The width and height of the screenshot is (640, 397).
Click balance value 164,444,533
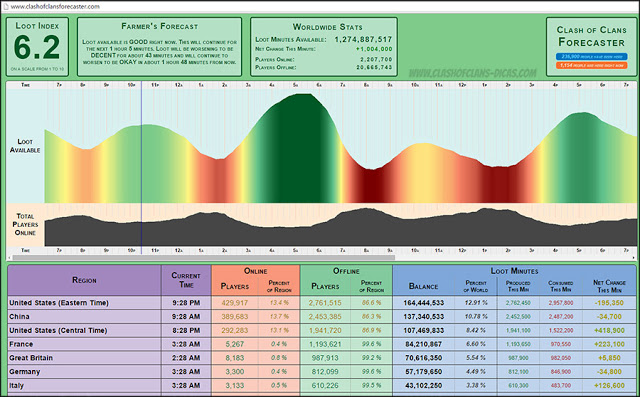pyautogui.click(x=423, y=303)
